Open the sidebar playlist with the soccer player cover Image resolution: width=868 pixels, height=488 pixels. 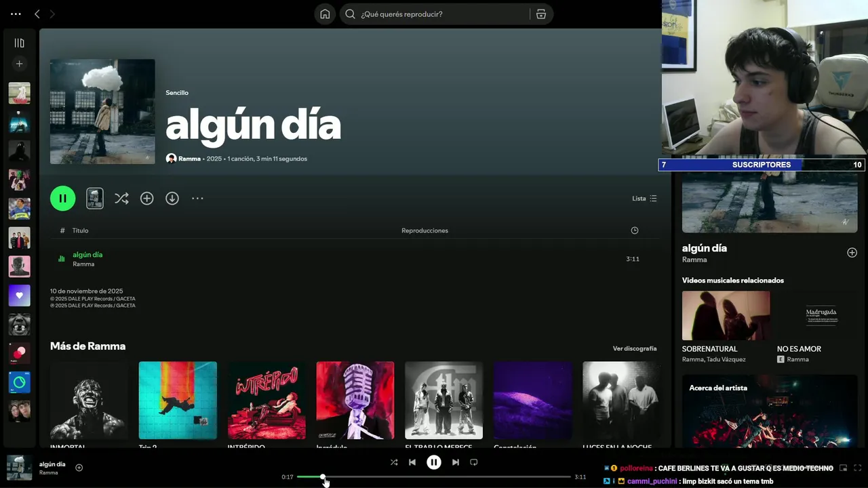19,209
